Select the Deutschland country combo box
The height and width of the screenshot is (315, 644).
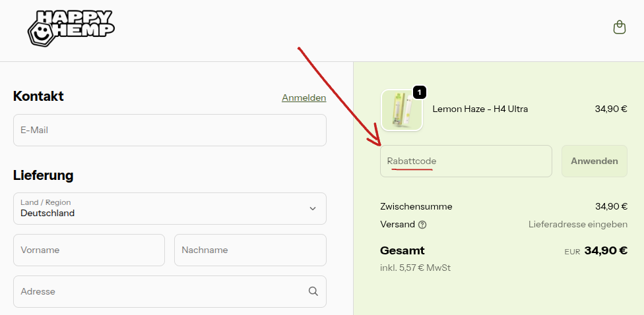click(170, 208)
